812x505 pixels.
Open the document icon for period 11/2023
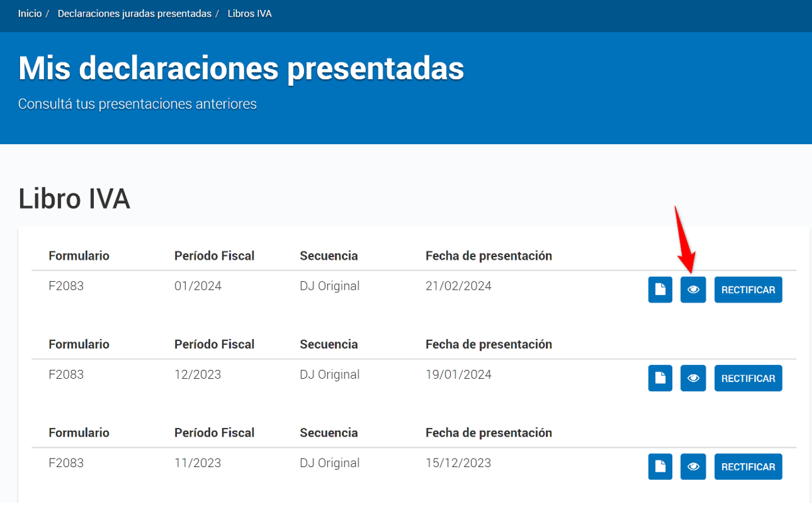660,466
